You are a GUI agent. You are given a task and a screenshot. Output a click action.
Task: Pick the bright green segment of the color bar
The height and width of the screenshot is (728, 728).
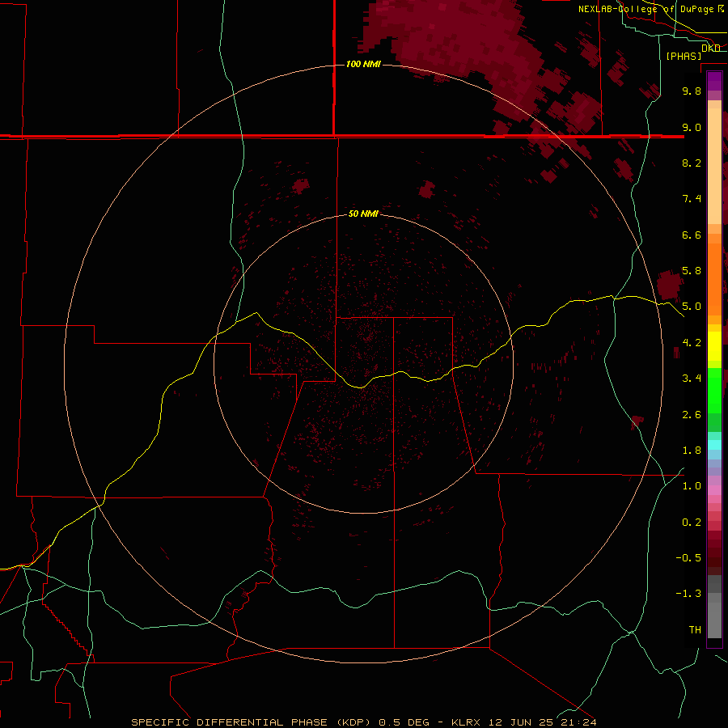[714, 390]
